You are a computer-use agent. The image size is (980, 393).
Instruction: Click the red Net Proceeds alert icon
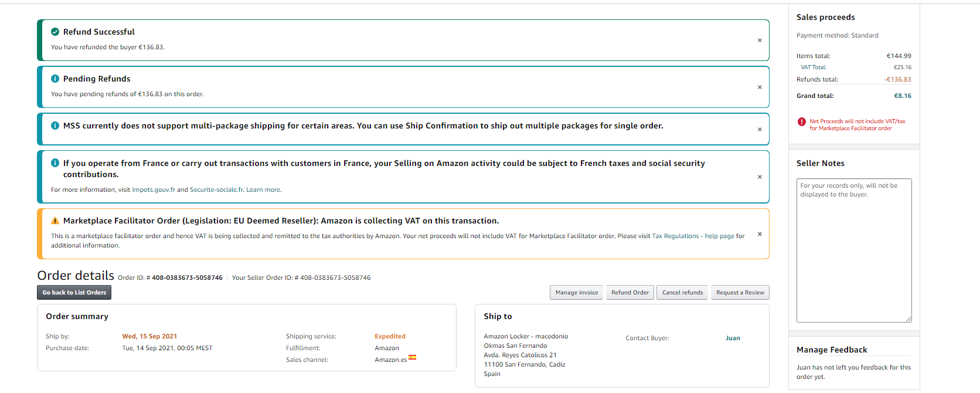[x=801, y=122]
